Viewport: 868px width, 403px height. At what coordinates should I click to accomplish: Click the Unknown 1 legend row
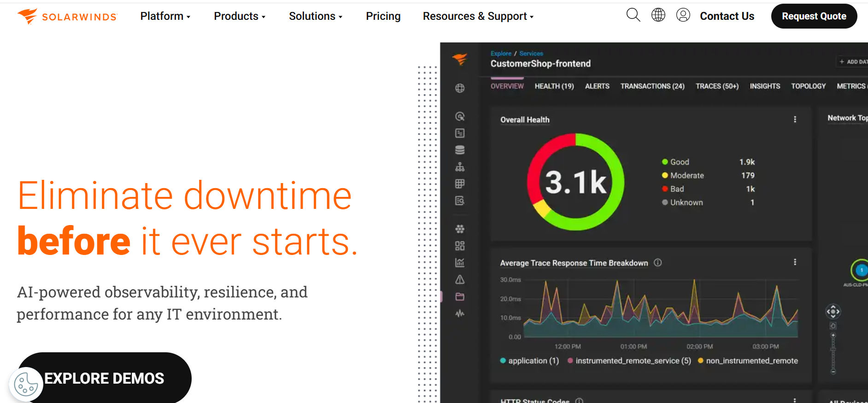(708, 202)
